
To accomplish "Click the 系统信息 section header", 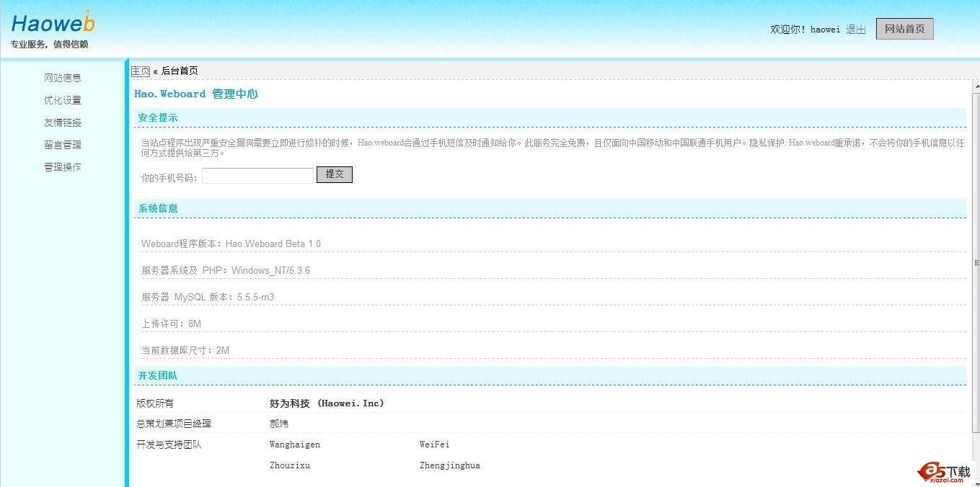I will [158, 208].
